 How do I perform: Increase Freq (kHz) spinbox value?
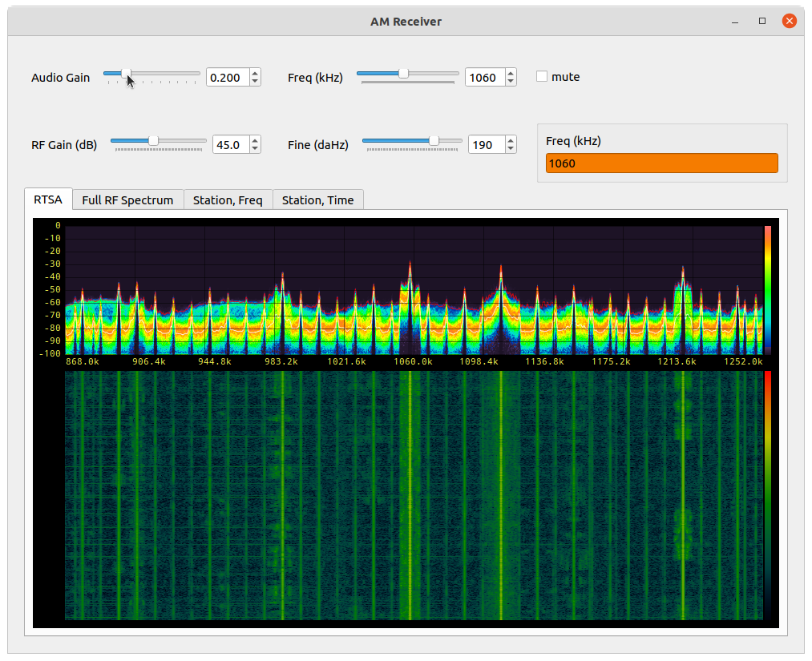click(511, 73)
